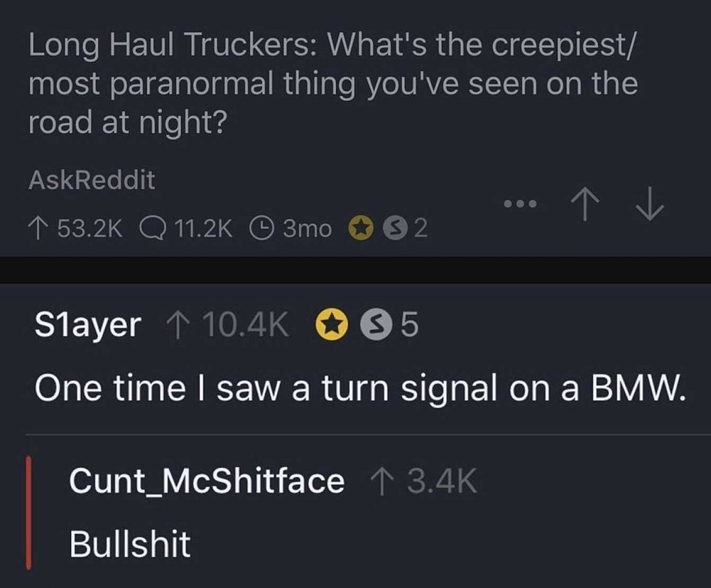Go to the AskReddit subreddit
This screenshot has height=588, width=711.
92,180
